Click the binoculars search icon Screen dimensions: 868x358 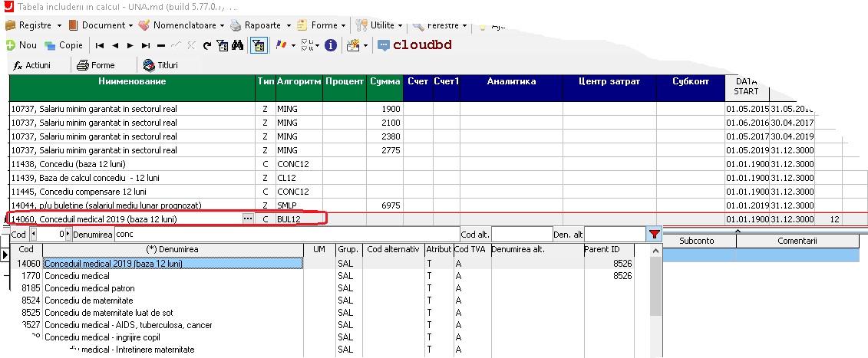(237, 45)
